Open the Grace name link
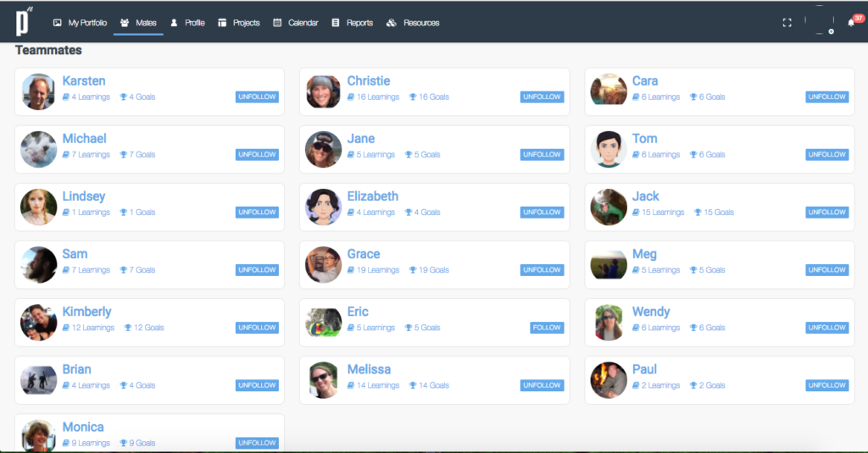The image size is (868, 453). [x=364, y=254]
